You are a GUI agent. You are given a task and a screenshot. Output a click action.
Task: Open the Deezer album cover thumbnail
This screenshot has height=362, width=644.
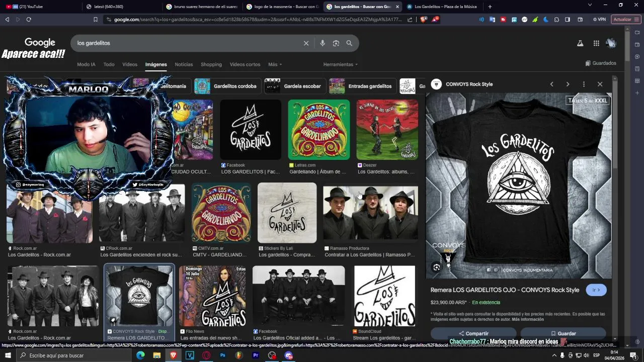pos(387,130)
